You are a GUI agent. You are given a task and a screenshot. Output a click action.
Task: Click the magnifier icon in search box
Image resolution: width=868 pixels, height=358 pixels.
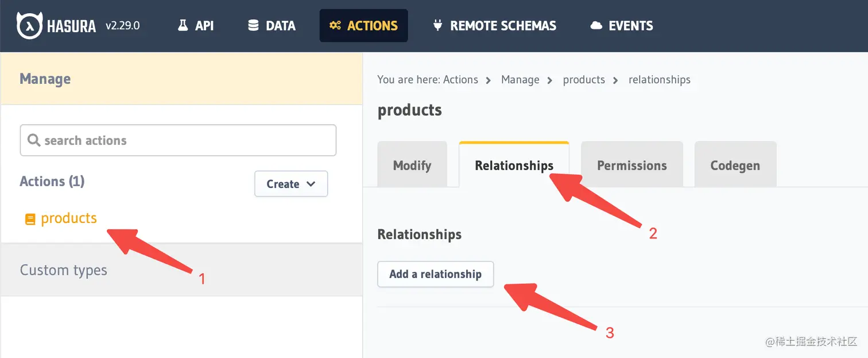[x=34, y=140]
